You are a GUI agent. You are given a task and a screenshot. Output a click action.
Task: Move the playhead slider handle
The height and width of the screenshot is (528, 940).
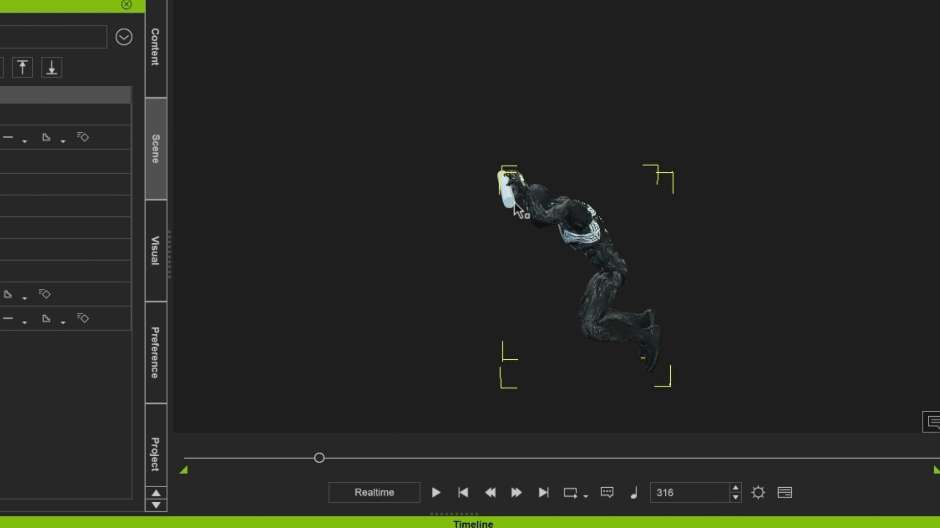coord(319,458)
